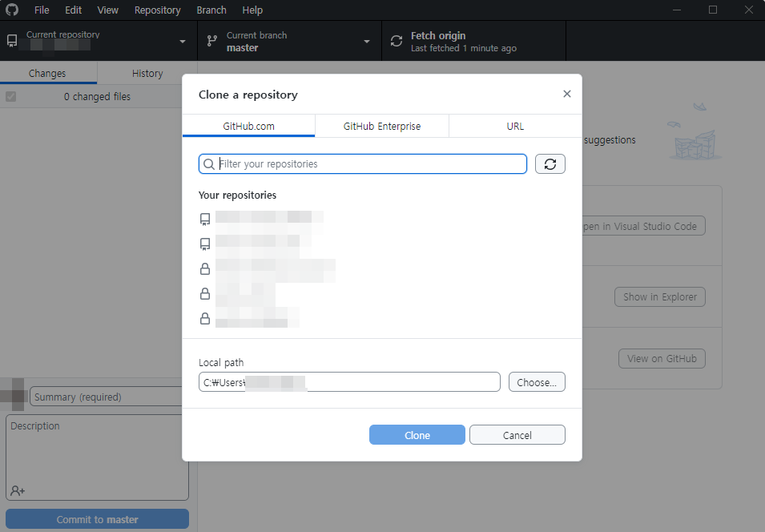Open the Edit menu
Image resolution: width=765 pixels, height=532 pixels.
point(73,10)
